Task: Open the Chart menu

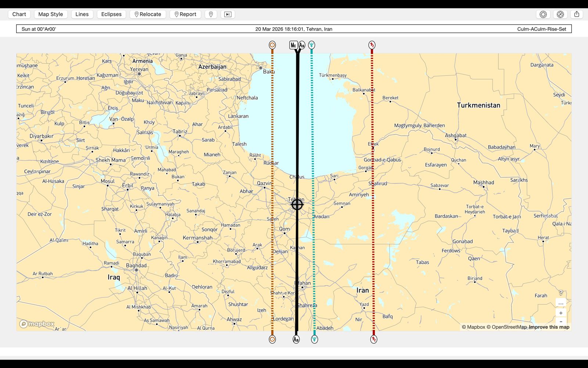Action: [x=19, y=14]
